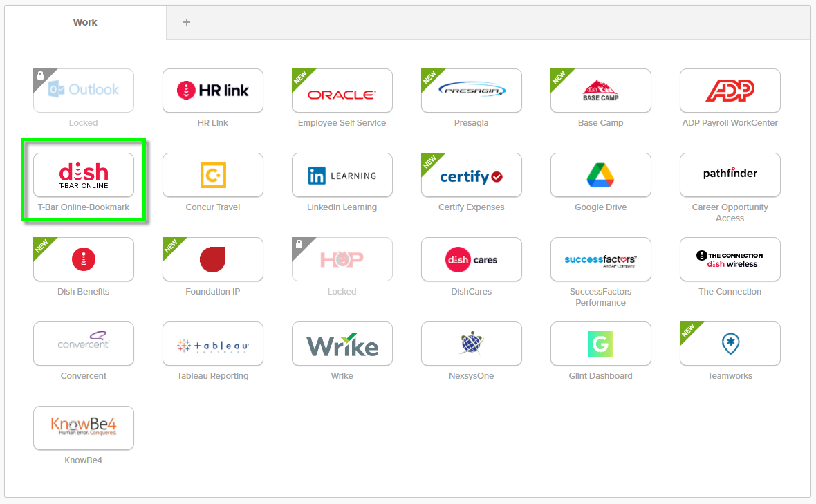Click the KnowBe4 label text
The width and height of the screenshot is (816, 504).
click(x=83, y=460)
